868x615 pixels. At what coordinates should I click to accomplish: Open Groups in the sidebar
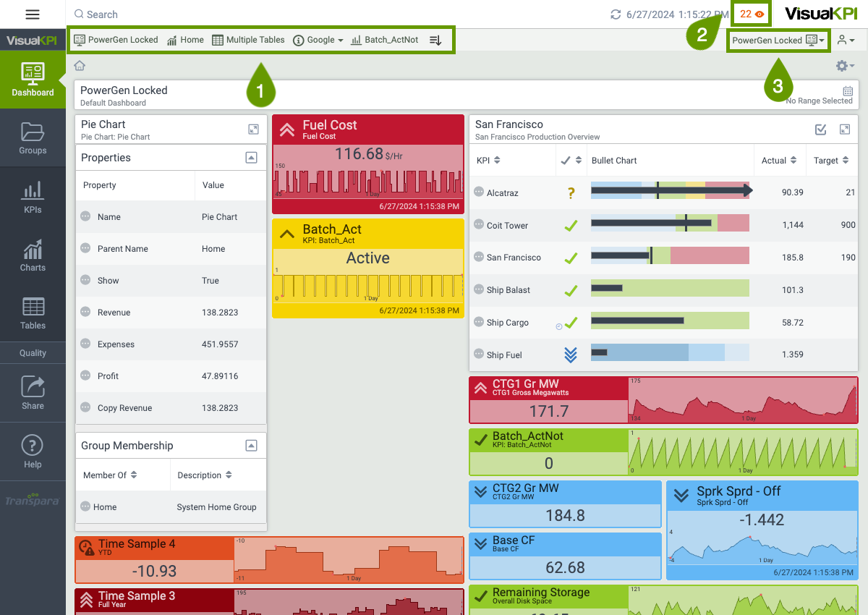[x=33, y=138]
